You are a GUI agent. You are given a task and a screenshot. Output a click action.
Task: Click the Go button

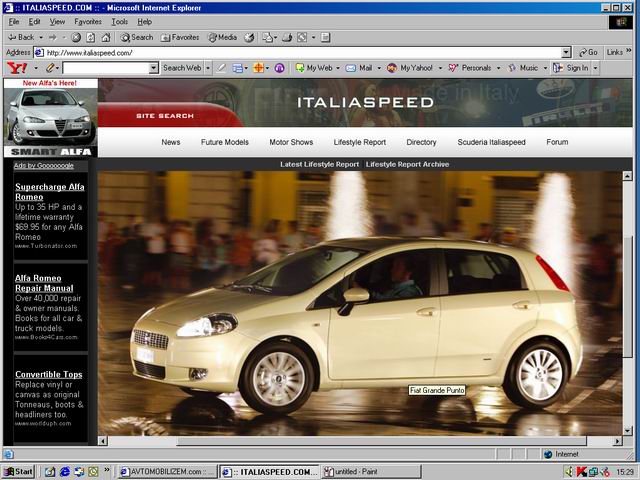pos(588,52)
